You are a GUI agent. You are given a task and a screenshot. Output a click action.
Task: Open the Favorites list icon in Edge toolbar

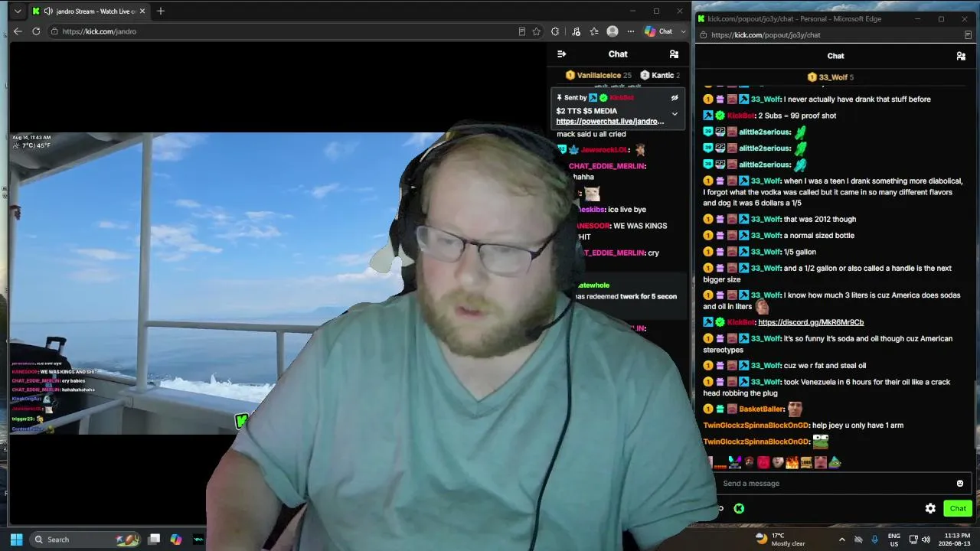pyautogui.click(x=594, y=31)
